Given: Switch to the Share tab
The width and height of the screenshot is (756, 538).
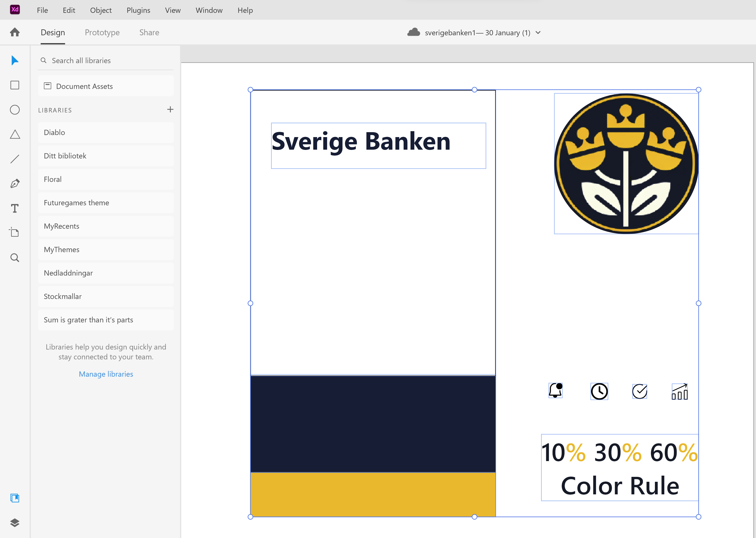Looking at the screenshot, I should point(149,33).
